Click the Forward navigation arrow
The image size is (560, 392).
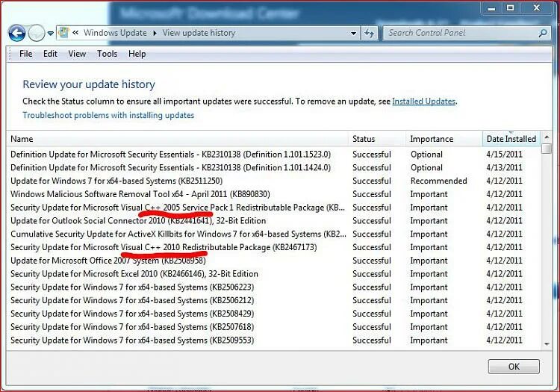pyautogui.click(x=36, y=34)
